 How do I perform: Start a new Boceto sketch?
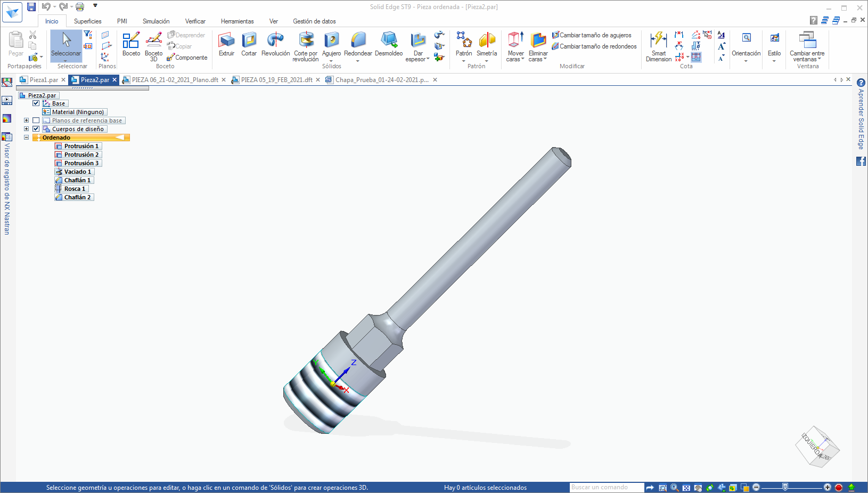point(131,44)
